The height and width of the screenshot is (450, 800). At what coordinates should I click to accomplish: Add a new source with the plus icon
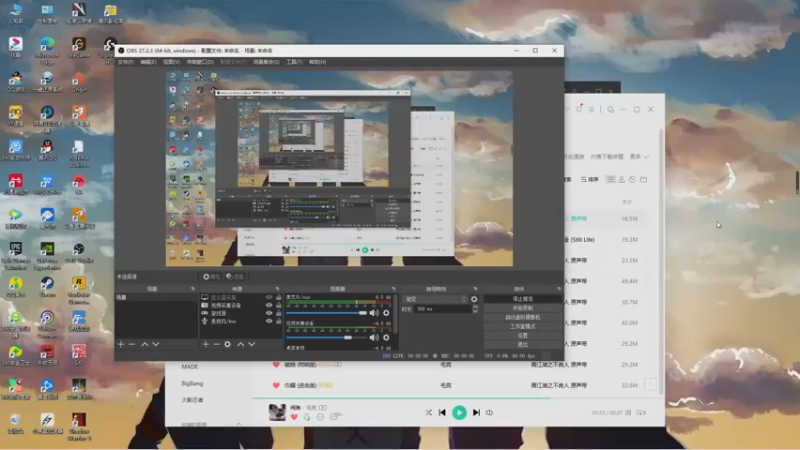206,344
